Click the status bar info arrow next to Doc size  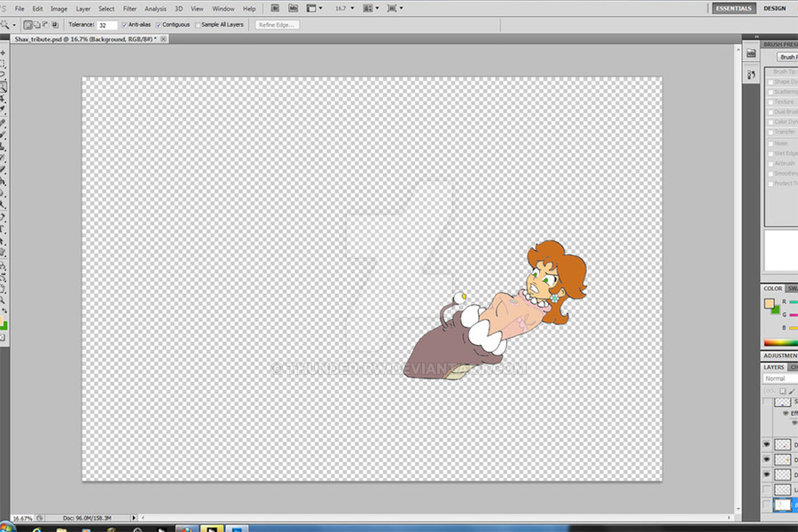(x=134, y=518)
